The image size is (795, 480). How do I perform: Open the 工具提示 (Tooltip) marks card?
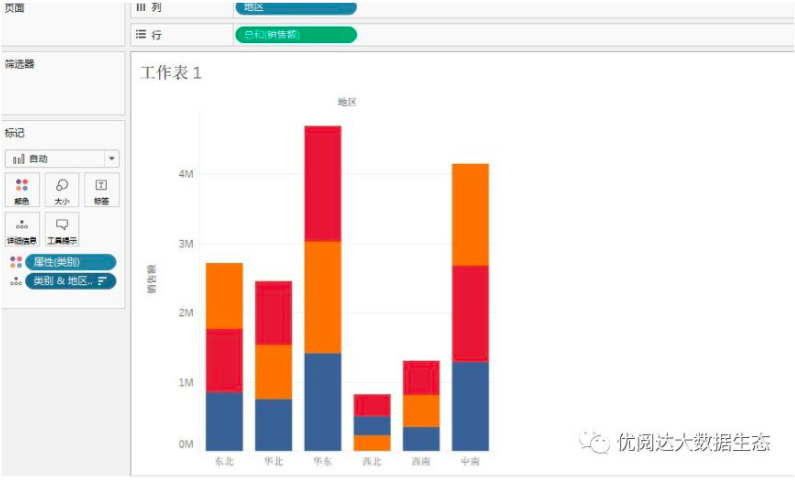[62, 229]
